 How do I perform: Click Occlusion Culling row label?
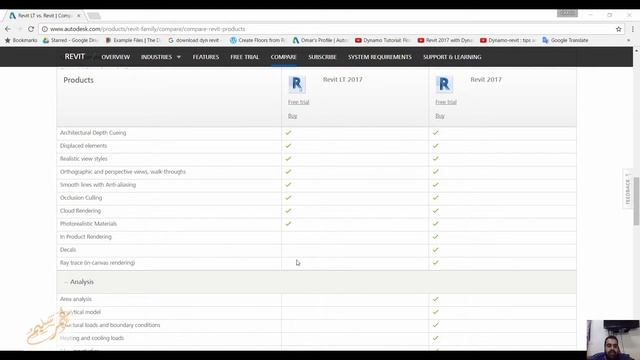coord(81,198)
